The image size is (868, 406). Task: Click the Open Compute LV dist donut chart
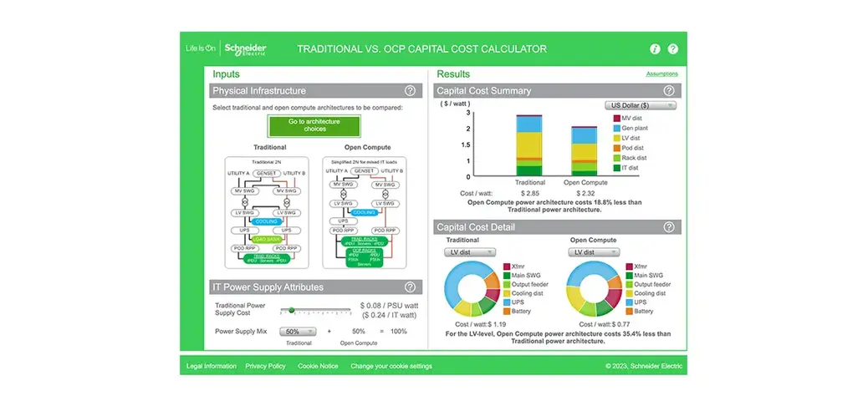click(x=595, y=289)
